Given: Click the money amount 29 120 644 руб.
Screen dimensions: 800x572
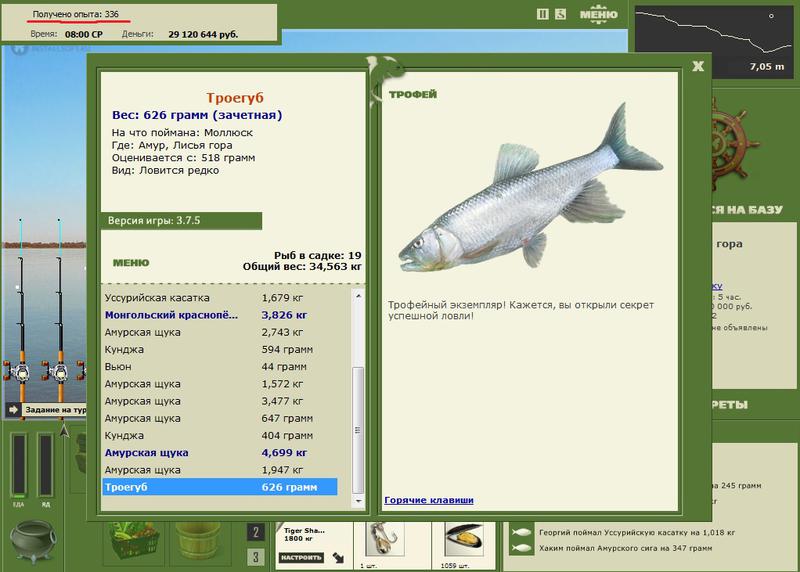Looking at the screenshot, I should click(x=203, y=35).
